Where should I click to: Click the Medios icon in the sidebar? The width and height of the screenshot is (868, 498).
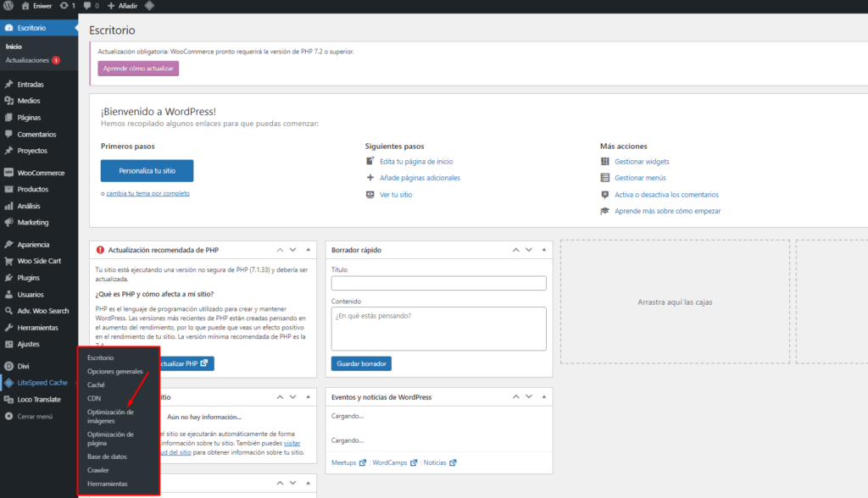pos(8,101)
